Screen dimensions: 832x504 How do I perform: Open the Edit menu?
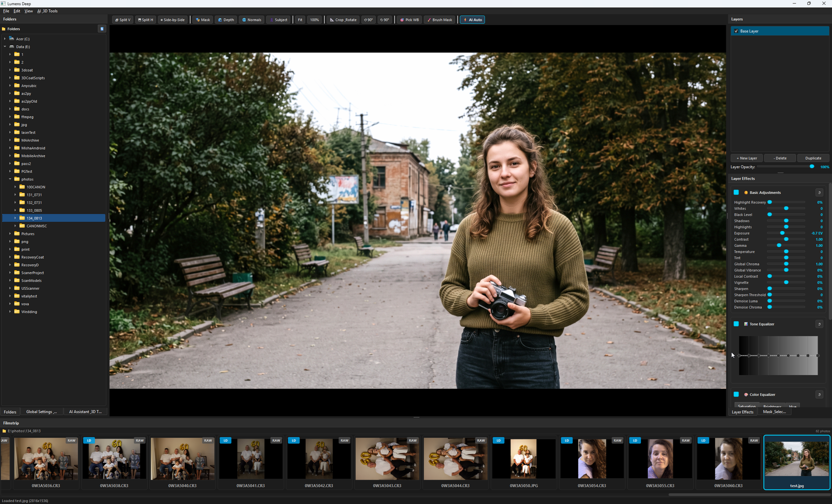click(17, 11)
